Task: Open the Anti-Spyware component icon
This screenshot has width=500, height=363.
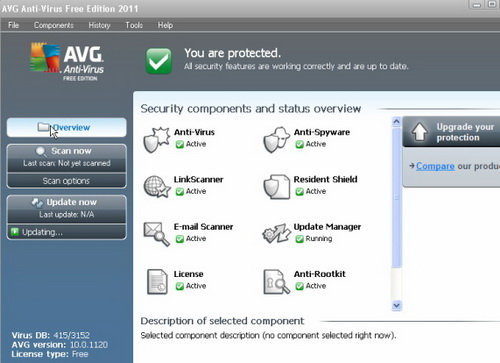Action: click(276, 140)
